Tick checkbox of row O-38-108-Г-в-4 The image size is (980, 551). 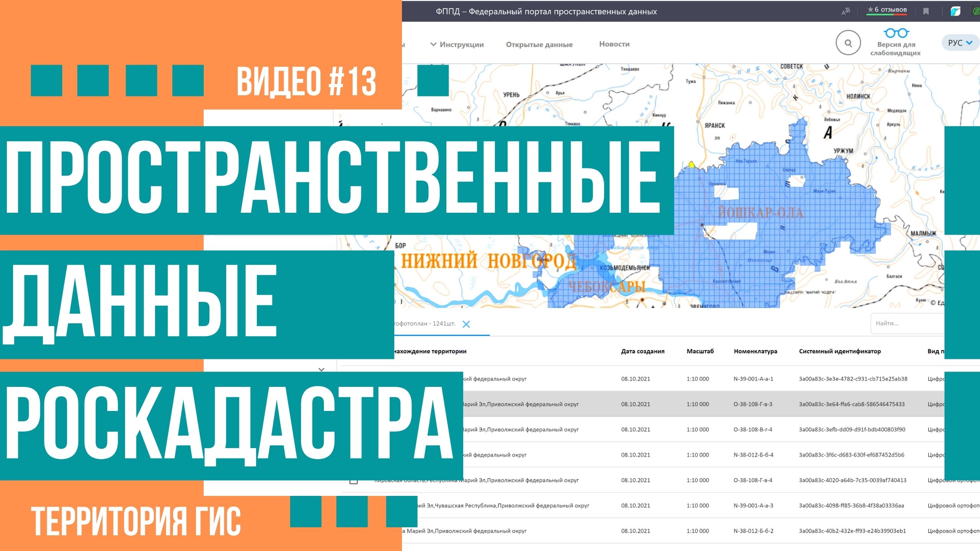click(354, 481)
